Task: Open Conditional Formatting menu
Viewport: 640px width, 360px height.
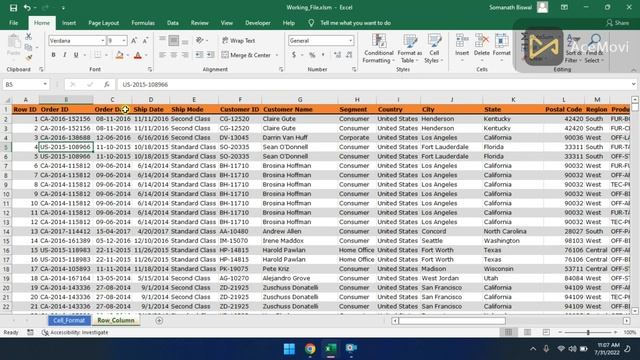Action: point(379,49)
